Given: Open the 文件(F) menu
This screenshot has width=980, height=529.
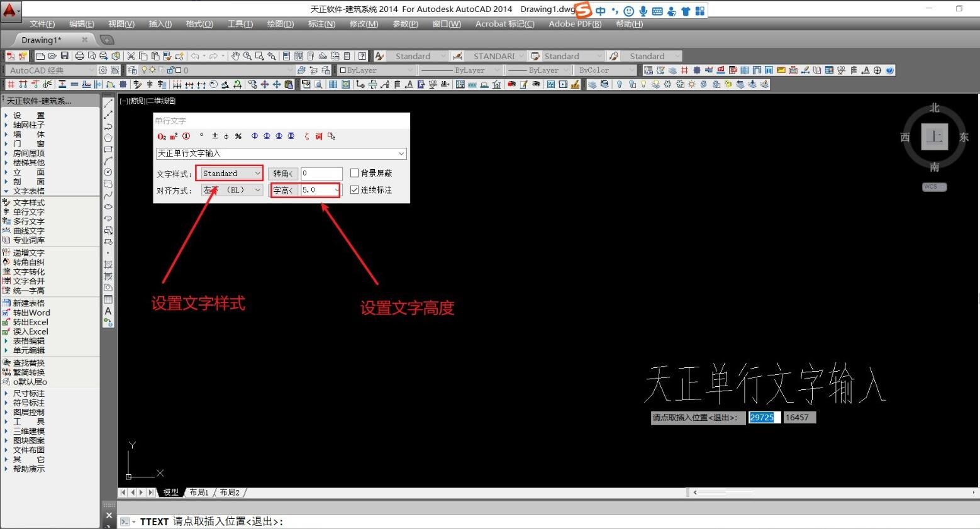Looking at the screenshot, I should pyautogui.click(x=42, y=24).
